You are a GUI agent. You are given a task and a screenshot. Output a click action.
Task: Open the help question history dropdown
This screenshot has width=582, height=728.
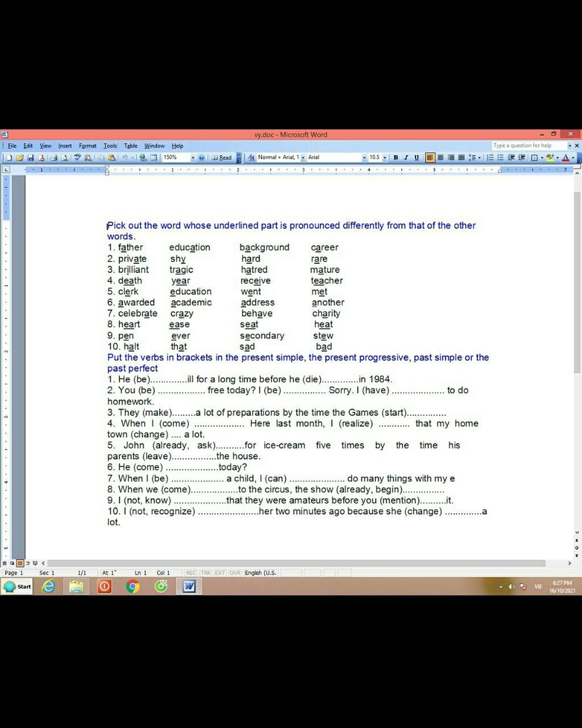pos(570,146)
